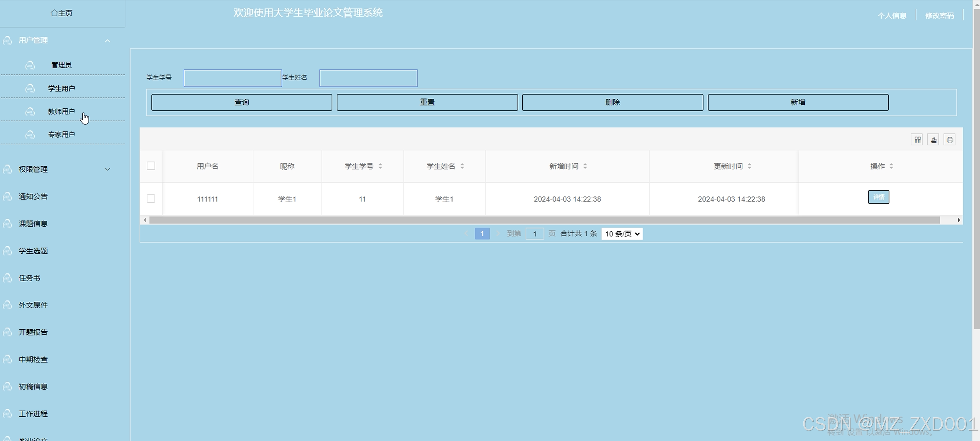Click the 查询 search button

pyautogui.click(x=242, y=103)
